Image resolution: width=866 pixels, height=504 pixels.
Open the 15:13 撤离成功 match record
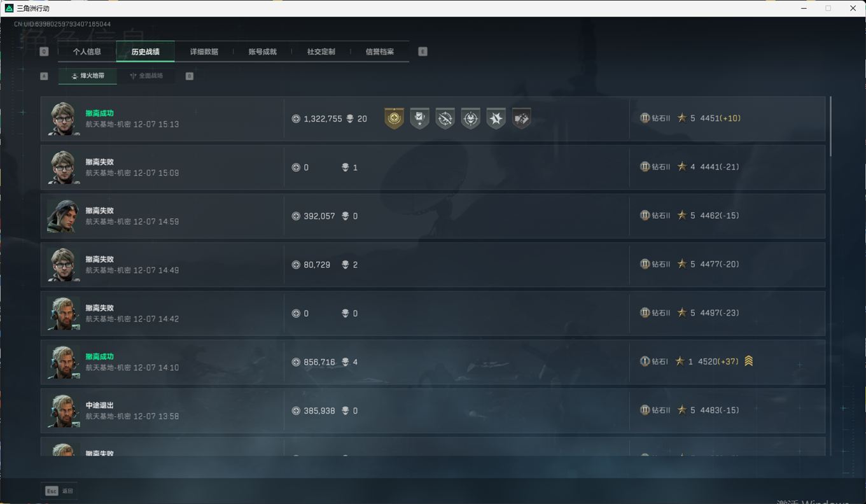point(433,119)
